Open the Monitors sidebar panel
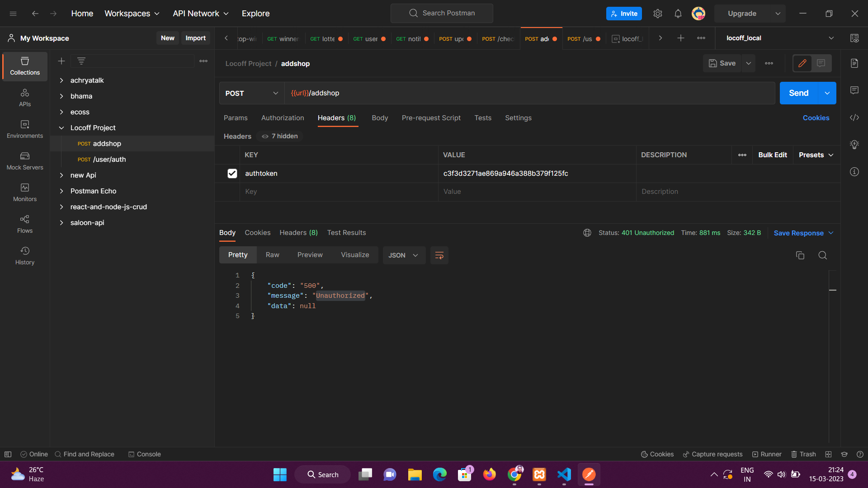Image resolution: width=868 pixels, height=488 pixels. coord(25,193)
